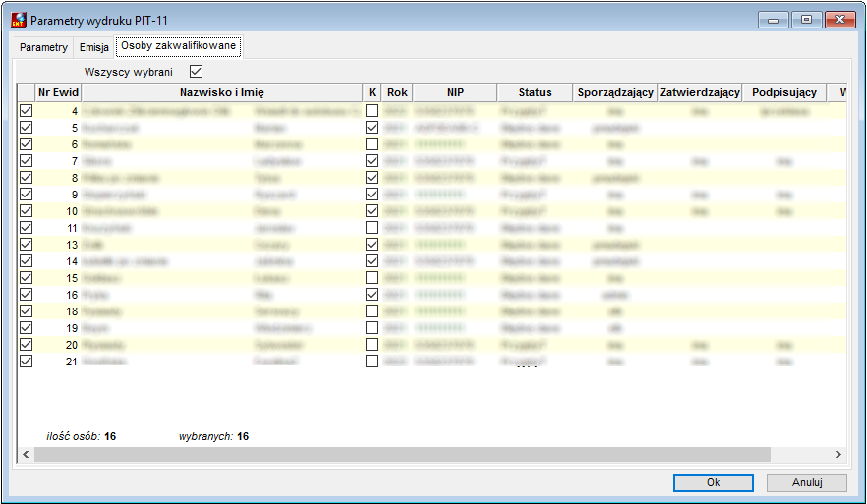Open the Emisja tab

pos(94,47)
